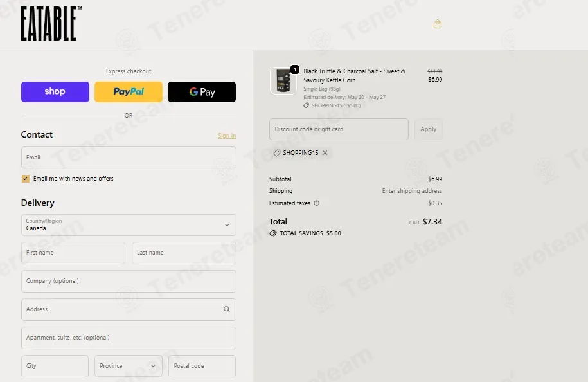Focus the Apartment, suite field

[x=129, y=338]
